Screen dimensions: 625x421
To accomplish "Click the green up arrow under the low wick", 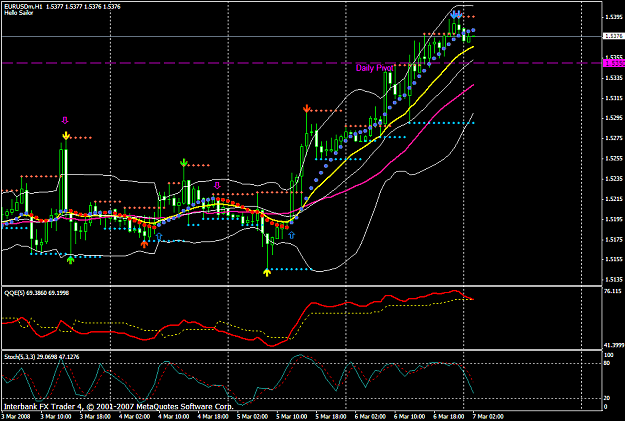I will tap(71, 260).
